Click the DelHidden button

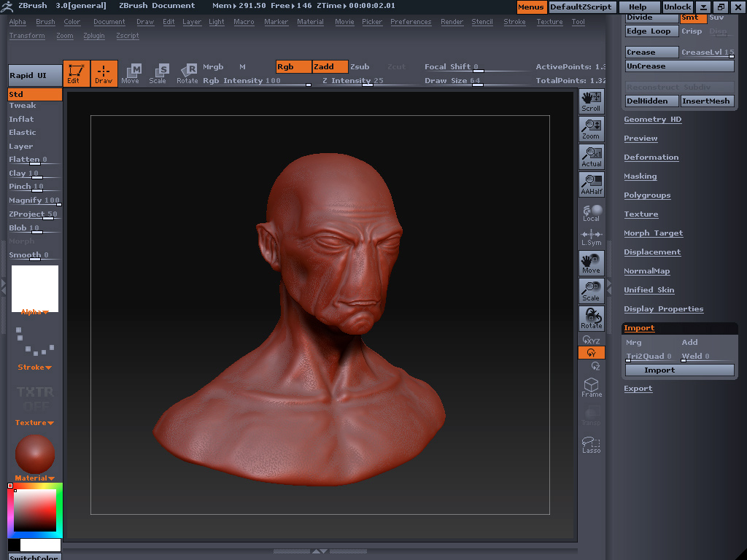point(651,101)
